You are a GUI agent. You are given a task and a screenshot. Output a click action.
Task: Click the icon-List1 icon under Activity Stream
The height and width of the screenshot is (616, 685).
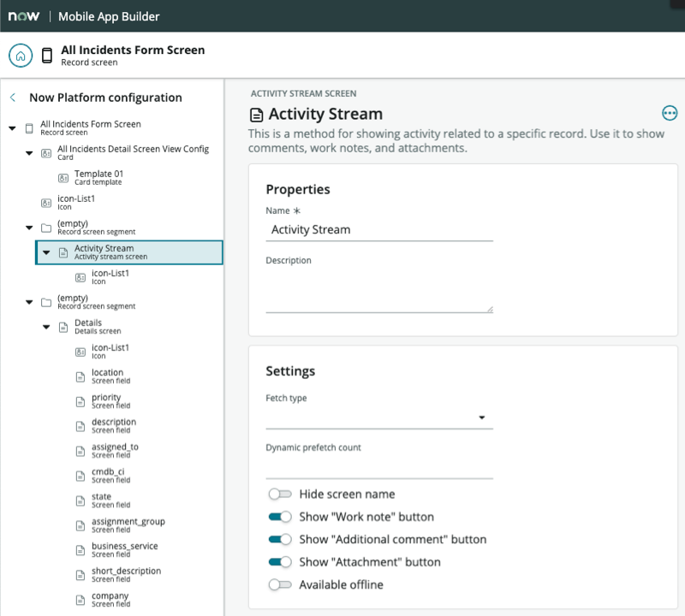coord(80,278)
